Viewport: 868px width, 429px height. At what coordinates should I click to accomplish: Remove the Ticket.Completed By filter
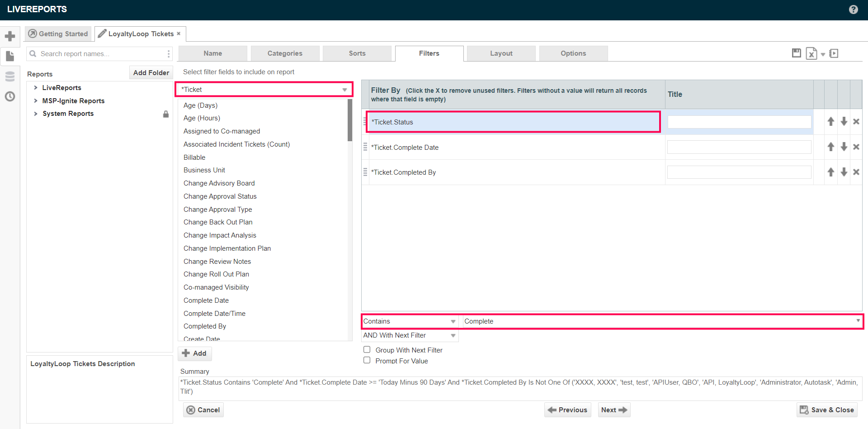coord(856,172)
